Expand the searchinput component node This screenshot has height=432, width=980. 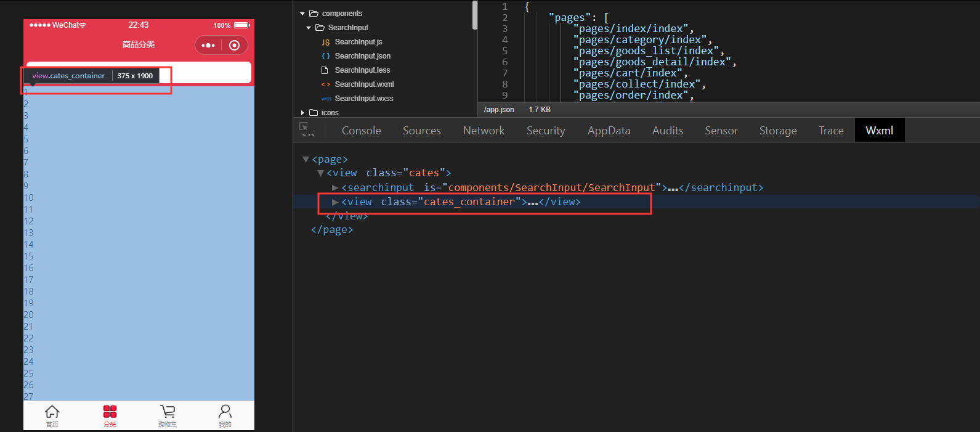335,187
